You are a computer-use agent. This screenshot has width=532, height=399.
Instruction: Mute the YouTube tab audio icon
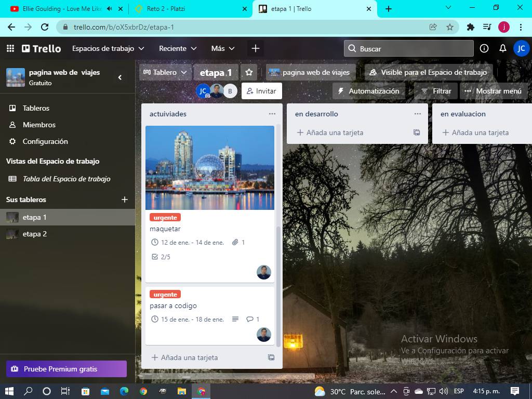pyautogui.click(x=109, y=9)
